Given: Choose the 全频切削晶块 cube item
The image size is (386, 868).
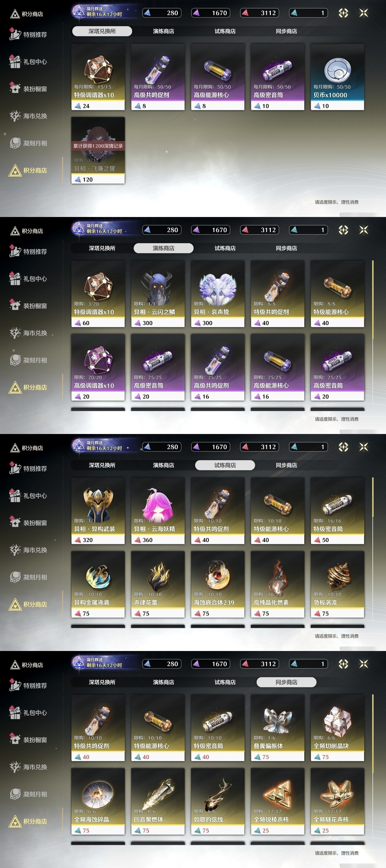Looking at the screenshot, I should click(x=337, y=728).
